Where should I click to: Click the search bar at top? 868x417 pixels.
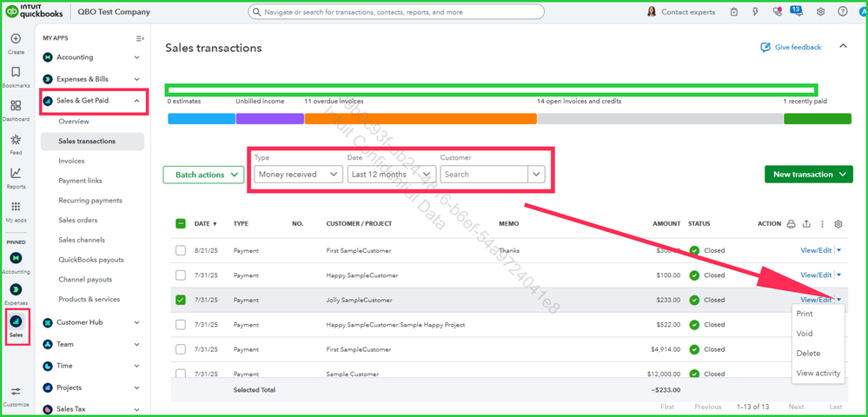click(396, 11)
